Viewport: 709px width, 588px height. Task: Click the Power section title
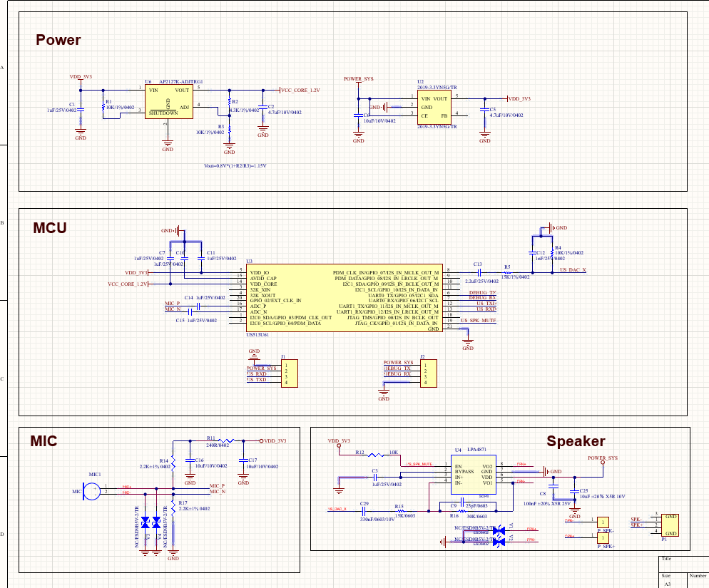pyautogui.click(x=58, y=41)
